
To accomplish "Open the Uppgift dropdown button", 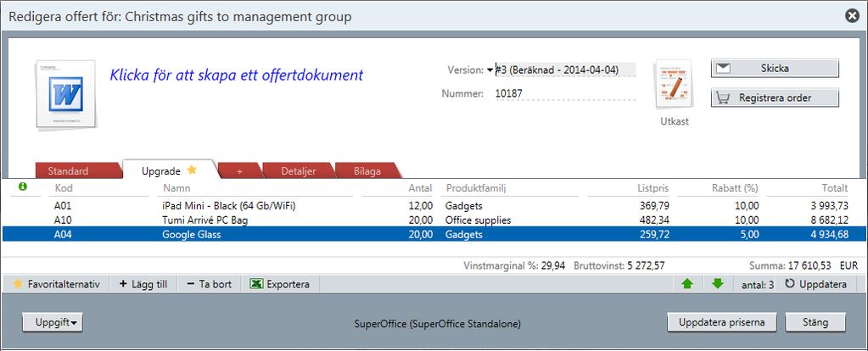I will pyautogui.click(x=53, y=322).
